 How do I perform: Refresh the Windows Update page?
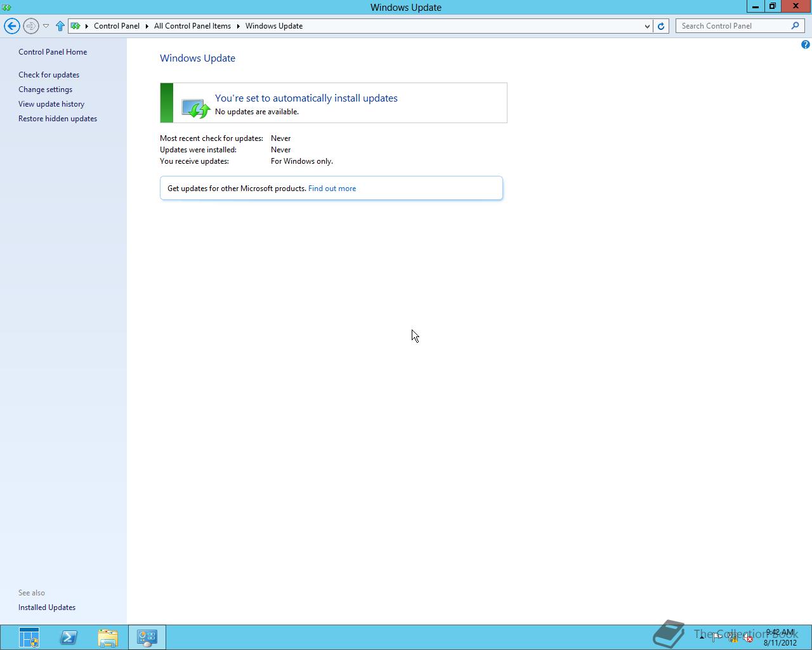coord(661,26)
